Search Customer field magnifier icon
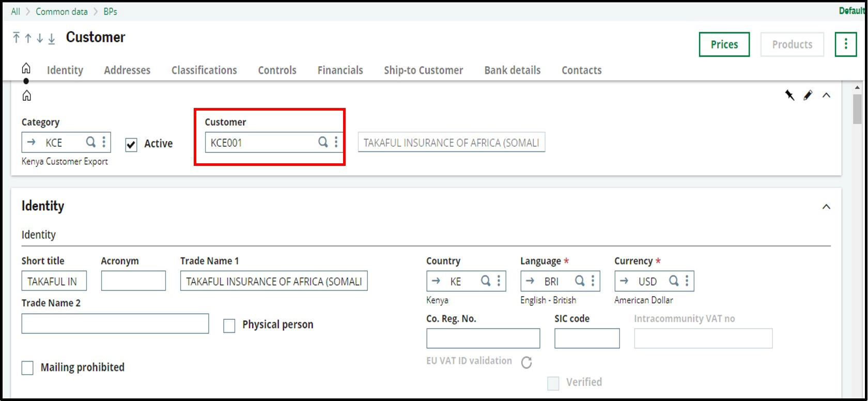The width and height of the screenshot is (868, 401). coord(322,142)
